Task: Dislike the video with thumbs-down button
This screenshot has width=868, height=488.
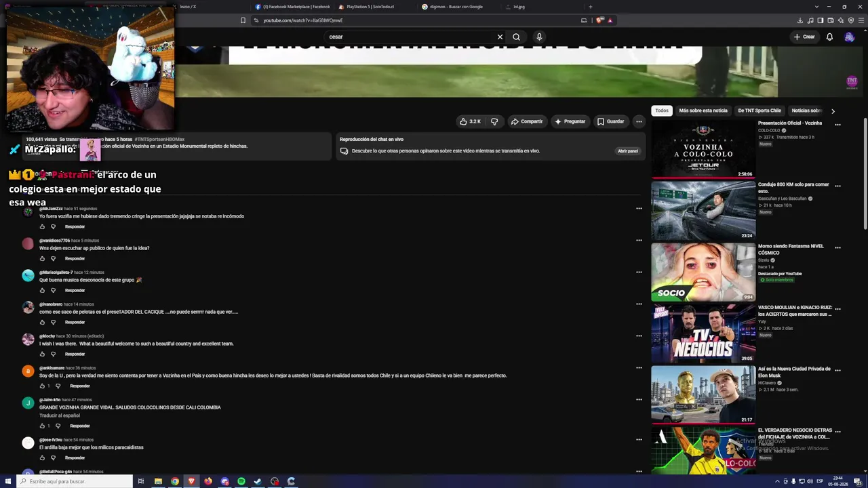Action: click(494, 121)
